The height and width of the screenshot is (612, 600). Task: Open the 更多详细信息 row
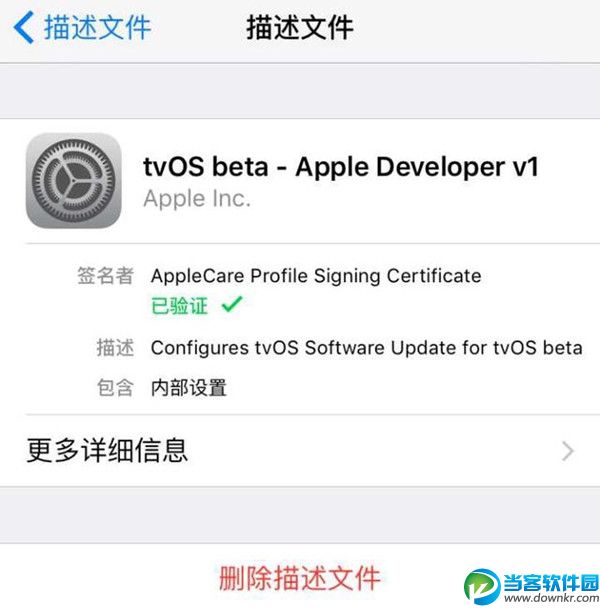click(300, 451)
